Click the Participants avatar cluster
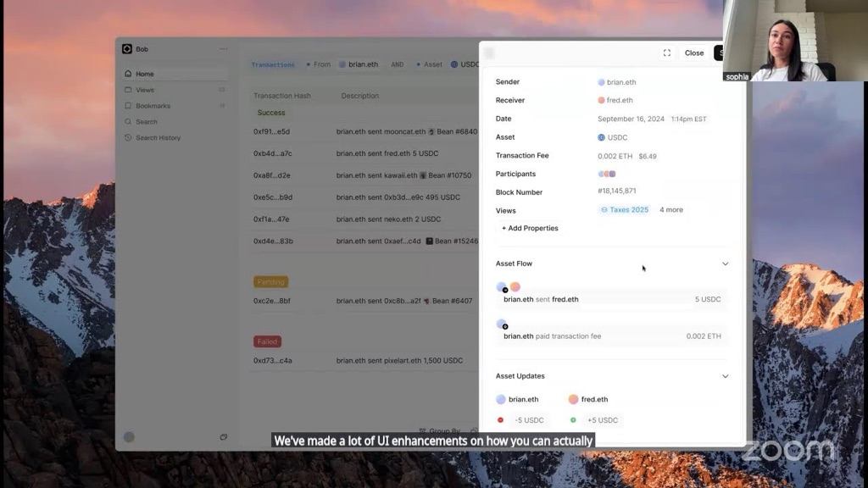 tap(607, 174)
